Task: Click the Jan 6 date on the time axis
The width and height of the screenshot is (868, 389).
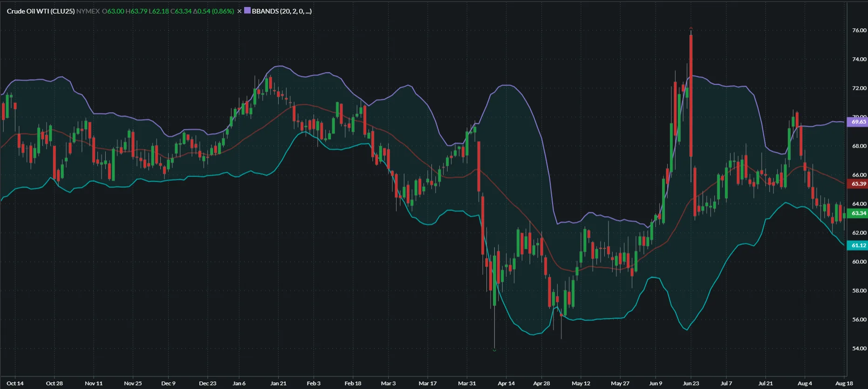Action: tap(239, 383)
